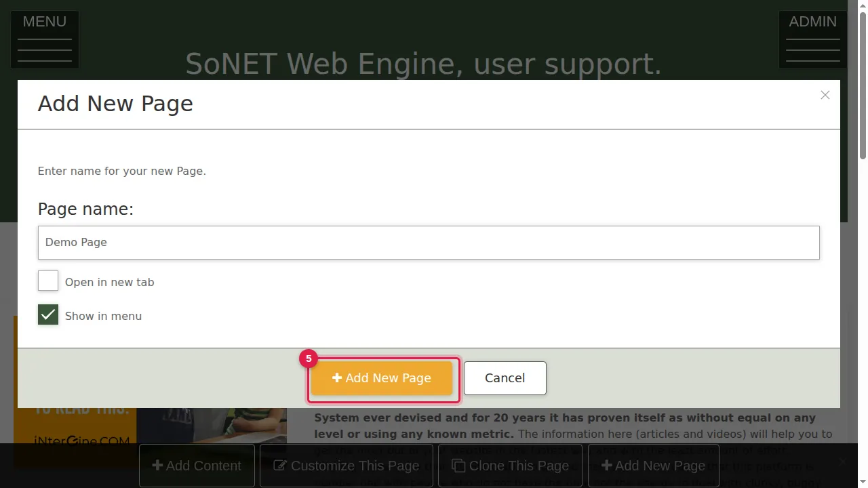The height and width of the screenshot is (488, 868).
Task: Enable the Open in new tab checkbox
Action: [48, 281]
